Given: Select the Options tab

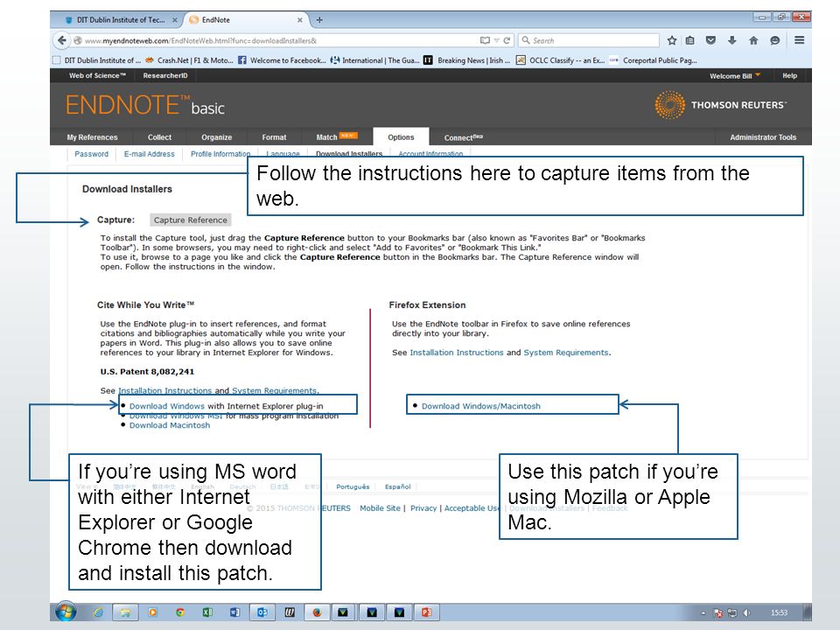Looking at the screenshot, I should click(x=401, y=137).
